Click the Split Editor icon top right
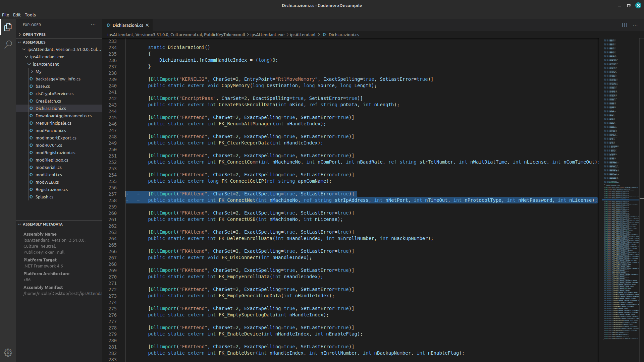Viewport: 644px width, 362px height. tap(625, 24)
